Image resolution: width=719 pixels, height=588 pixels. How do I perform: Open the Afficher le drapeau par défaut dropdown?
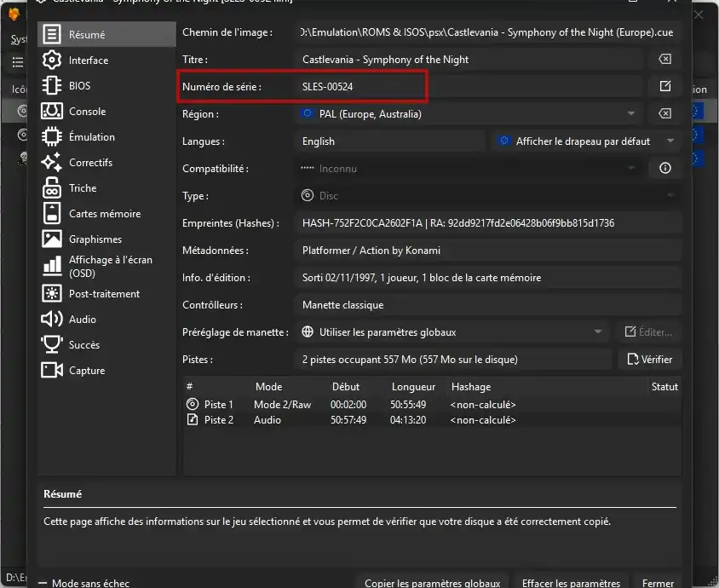pos(587,141)
